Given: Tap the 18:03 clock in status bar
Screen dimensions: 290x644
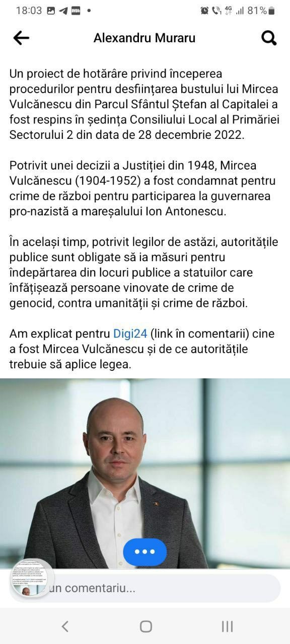Looking at the screenshot, I should pyautogui.click(x=29, y=11).
